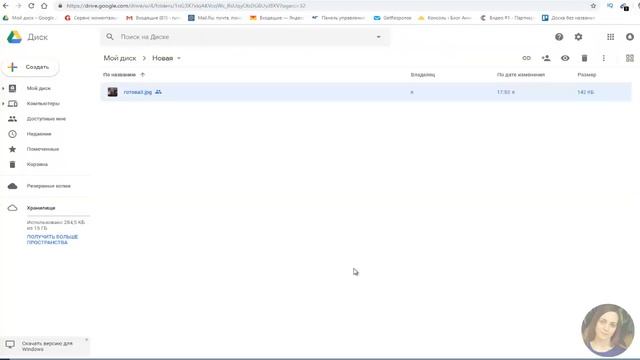Click the storage cloud outline icon

[x=13, y=208]
